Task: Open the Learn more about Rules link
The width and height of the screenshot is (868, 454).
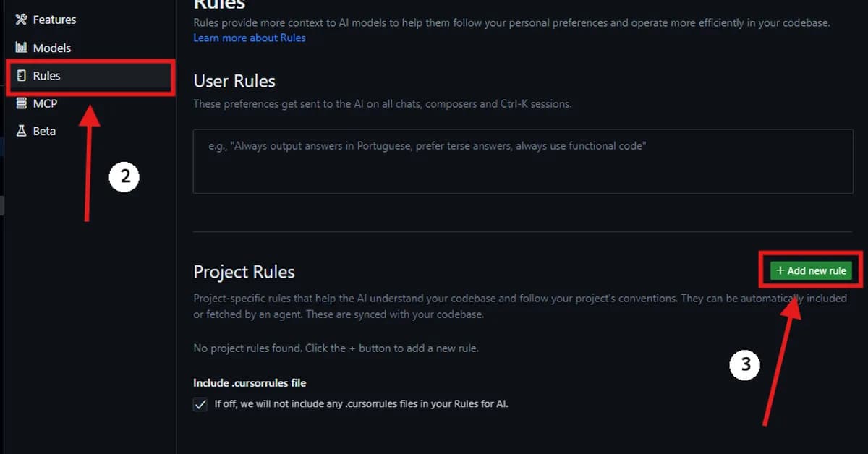Action: (x=250, y=38)
